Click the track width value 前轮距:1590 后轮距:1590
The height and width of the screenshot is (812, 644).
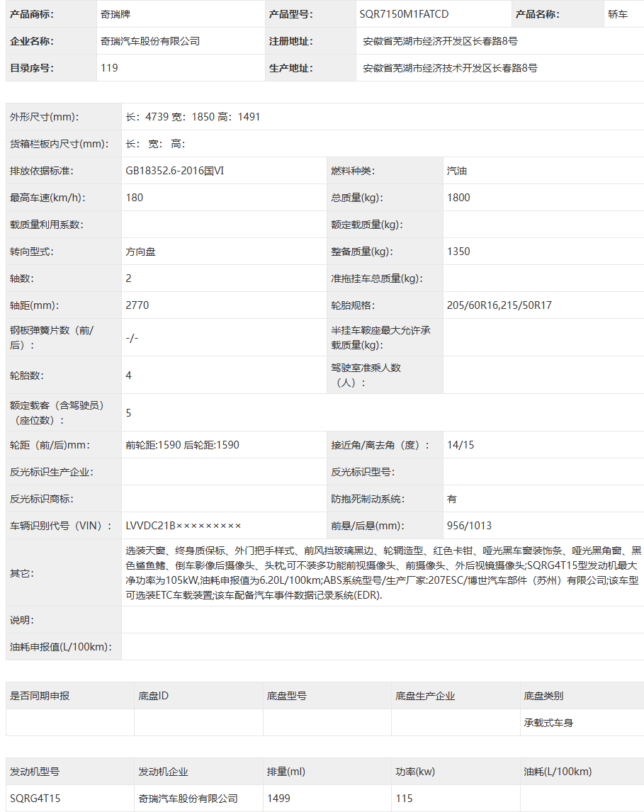(x=182, y=445)
